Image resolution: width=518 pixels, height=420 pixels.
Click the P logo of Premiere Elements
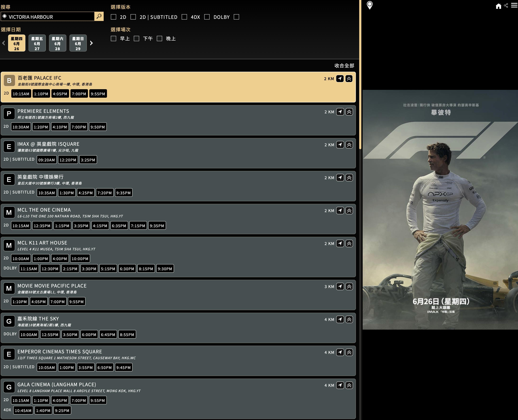9,113
